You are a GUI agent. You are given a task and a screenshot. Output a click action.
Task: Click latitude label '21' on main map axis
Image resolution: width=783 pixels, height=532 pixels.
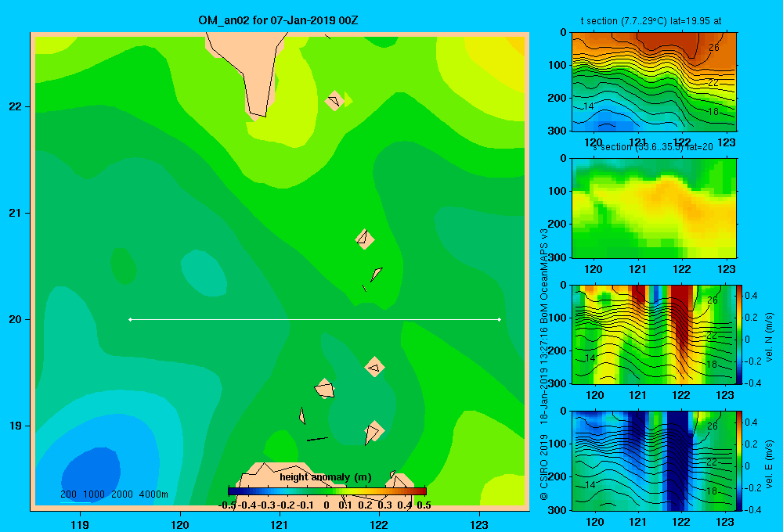click(15, 213)
